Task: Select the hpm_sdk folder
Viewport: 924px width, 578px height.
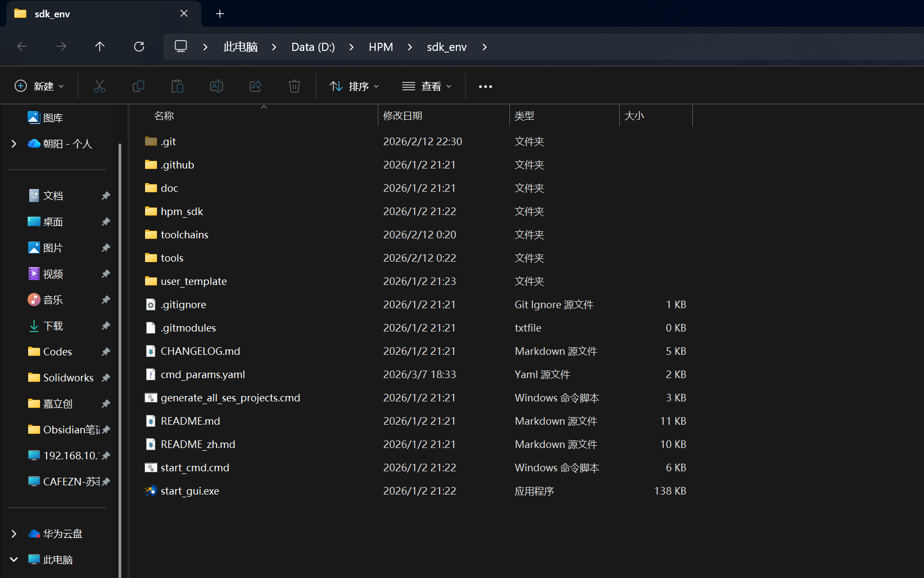Action: 181,212
